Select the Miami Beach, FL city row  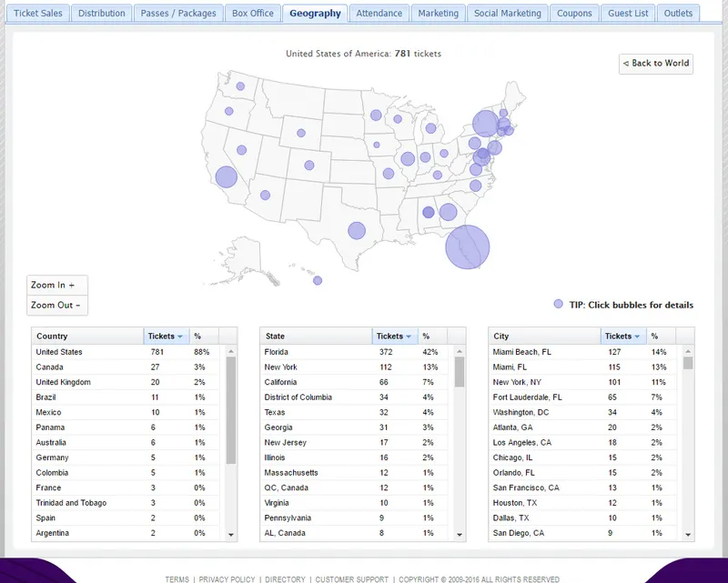582,352
